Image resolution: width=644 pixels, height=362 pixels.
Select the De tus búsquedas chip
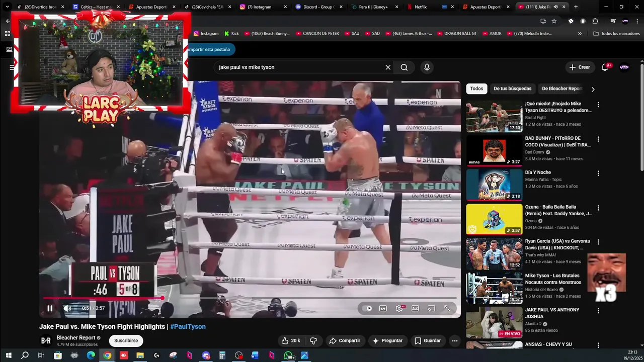point(512,88)
